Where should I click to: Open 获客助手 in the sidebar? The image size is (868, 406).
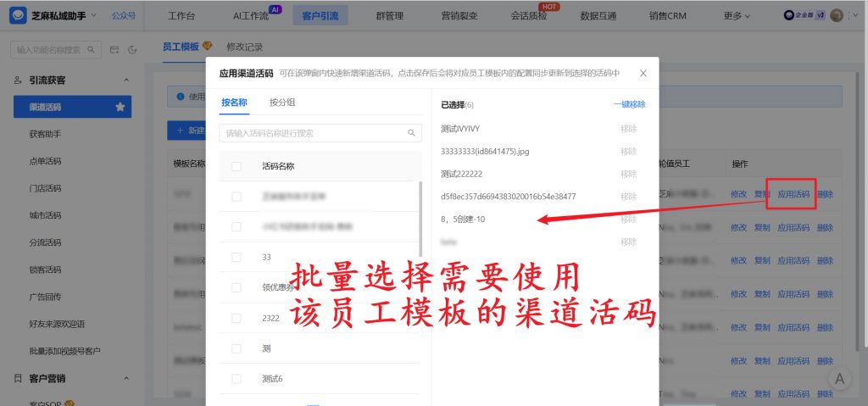45,134
